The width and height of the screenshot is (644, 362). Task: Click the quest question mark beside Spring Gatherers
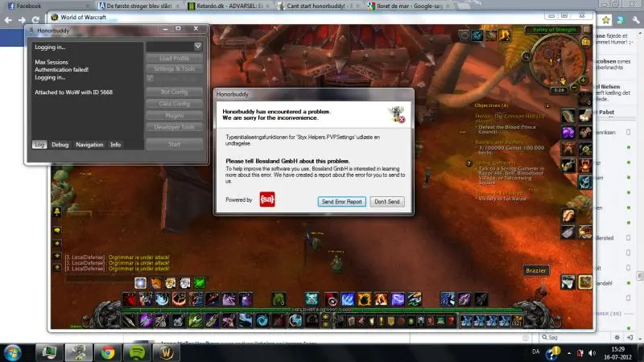coord(469,163)
